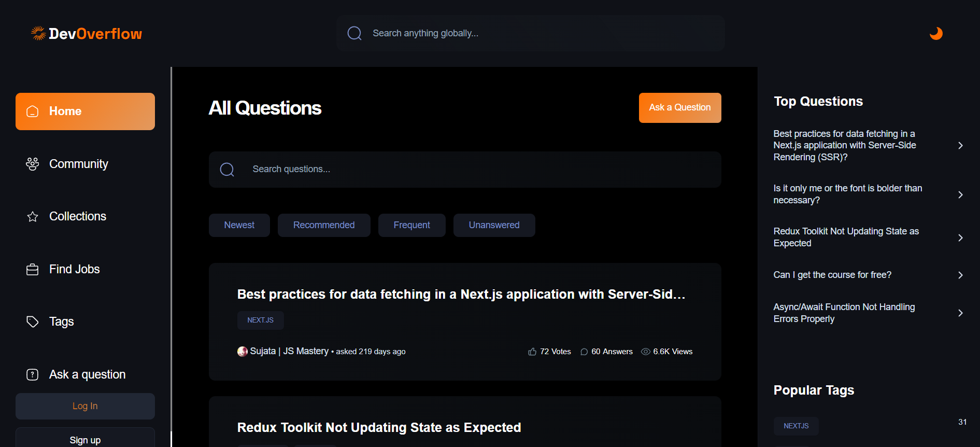Screen dimensions: 980x447
Task: Open Community from the sidebar
Action: 78,164
